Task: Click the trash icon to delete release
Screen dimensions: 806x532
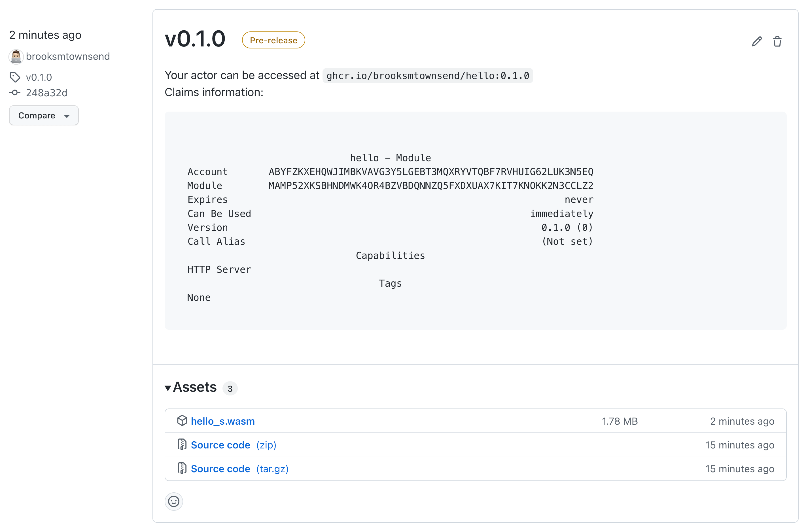Action: tap(777, 41)
